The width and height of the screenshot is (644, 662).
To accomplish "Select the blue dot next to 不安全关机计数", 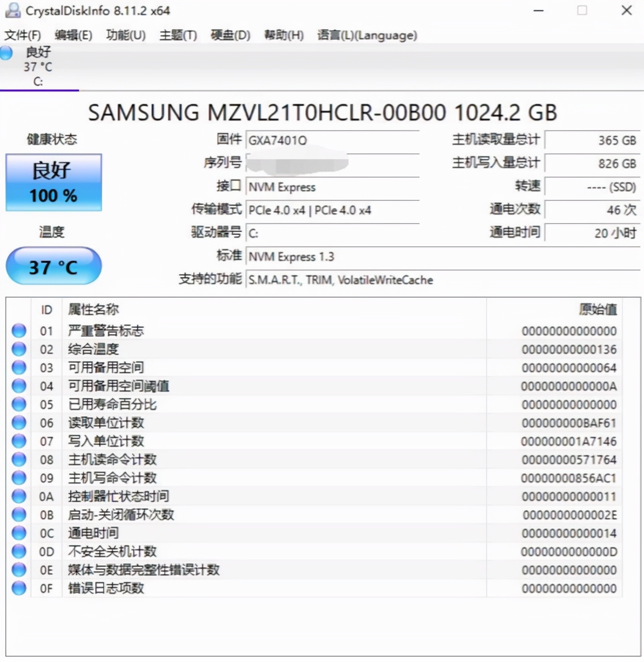I will (18, 551).
